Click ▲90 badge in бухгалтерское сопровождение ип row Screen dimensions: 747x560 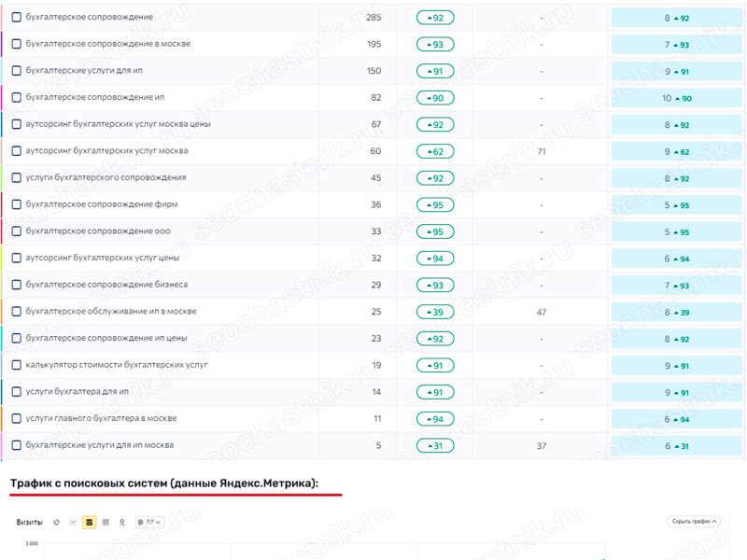(435, 98)
